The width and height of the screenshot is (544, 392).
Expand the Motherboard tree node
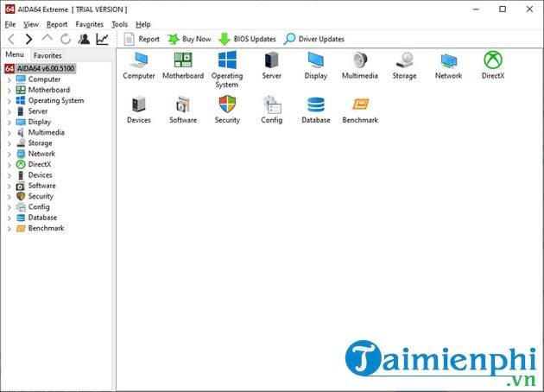[9, 91]
